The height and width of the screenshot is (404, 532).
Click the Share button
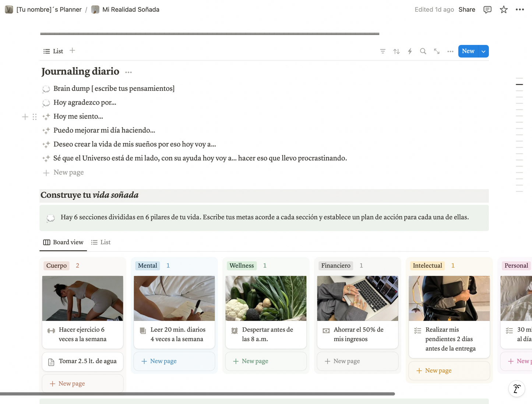coord(467,10)
